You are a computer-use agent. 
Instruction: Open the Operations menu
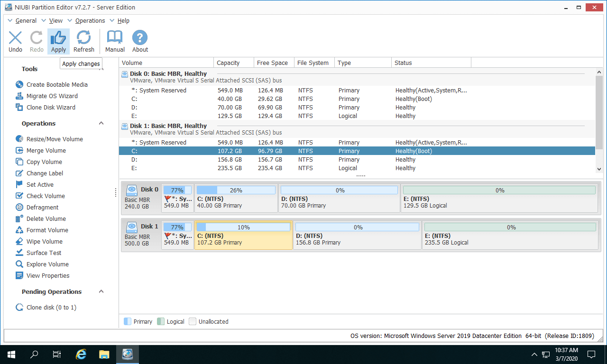[x=90, y=21]
